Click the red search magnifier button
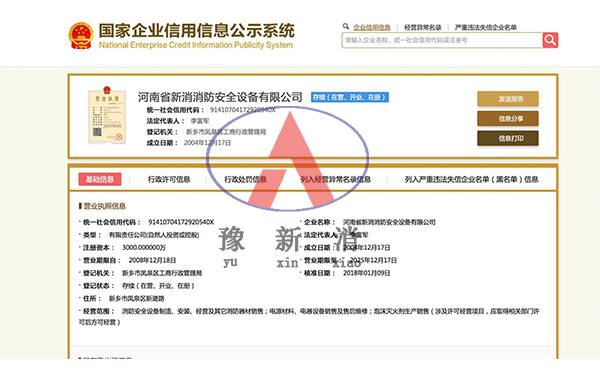Image resolution: width=600 pixels, height=374 pixels. point(550,40)
